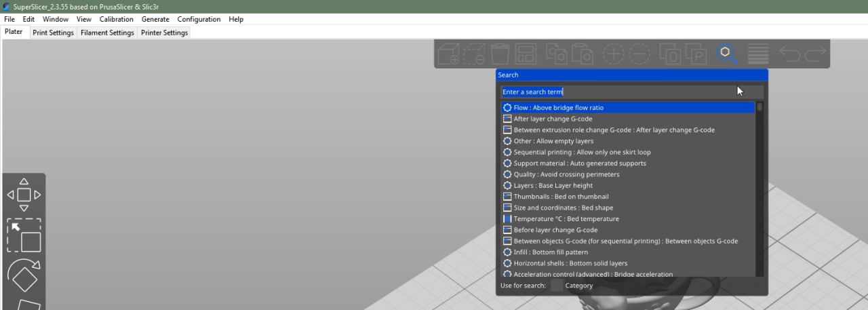This screenshot has height=310, width=868.
Task: Click the Add object toolbar icon
Action: [449, 54]
